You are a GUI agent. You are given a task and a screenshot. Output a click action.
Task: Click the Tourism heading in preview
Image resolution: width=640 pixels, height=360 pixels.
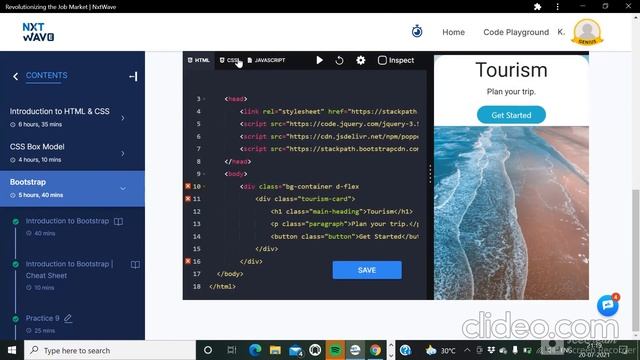tap(511, 70)
